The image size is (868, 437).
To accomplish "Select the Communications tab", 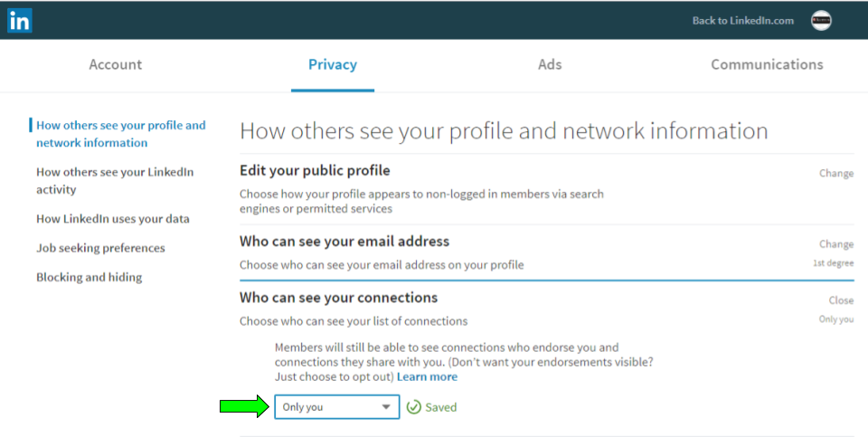I will 767,64.
